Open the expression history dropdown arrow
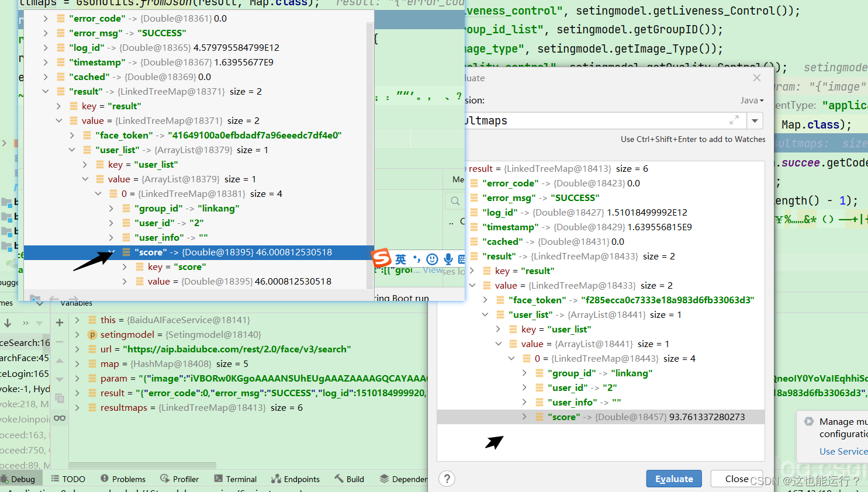The width and height of the screenshot is (868, 492). click(755, 121)
